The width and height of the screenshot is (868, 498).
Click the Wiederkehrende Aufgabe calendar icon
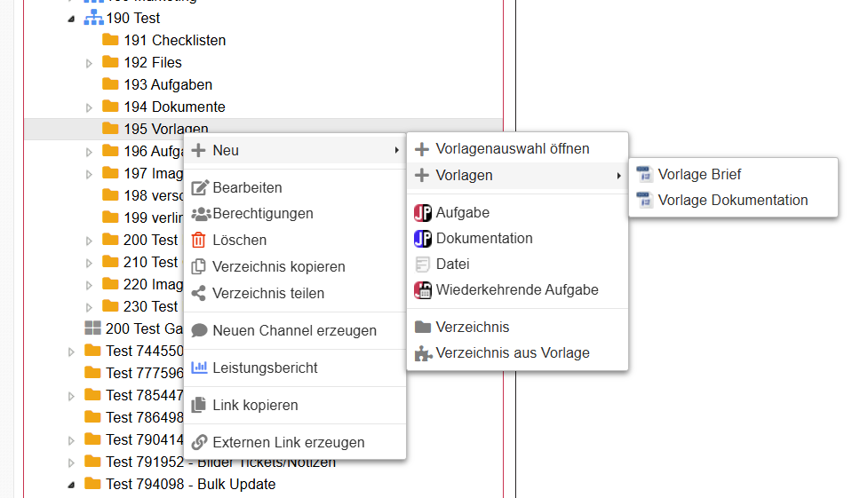[422, 290]
